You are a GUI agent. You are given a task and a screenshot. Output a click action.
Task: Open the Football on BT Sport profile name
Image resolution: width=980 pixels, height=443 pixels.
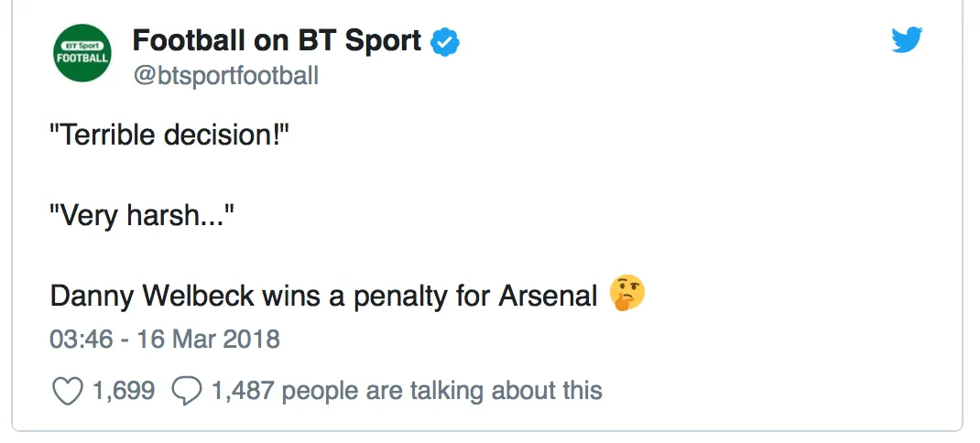click(277, 41)
